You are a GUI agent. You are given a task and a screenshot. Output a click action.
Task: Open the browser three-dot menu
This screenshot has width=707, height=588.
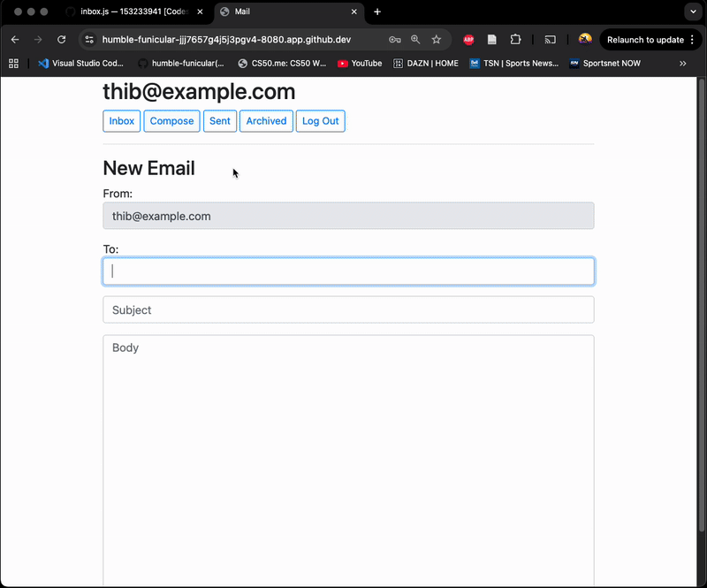[x=694, y=40]
